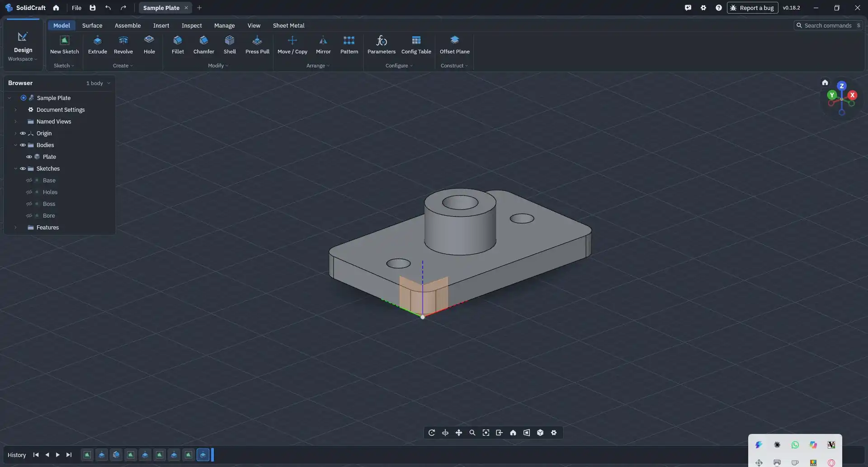Screen dimensions: 868x467
Task: Open the Move / Copy tool
Action: click(292, 45)
